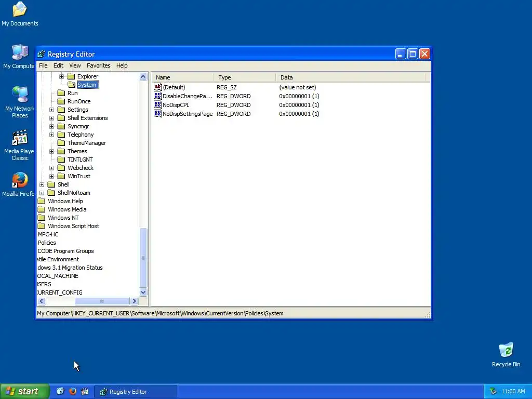Click the open System key folder icon

coord(71,85)
